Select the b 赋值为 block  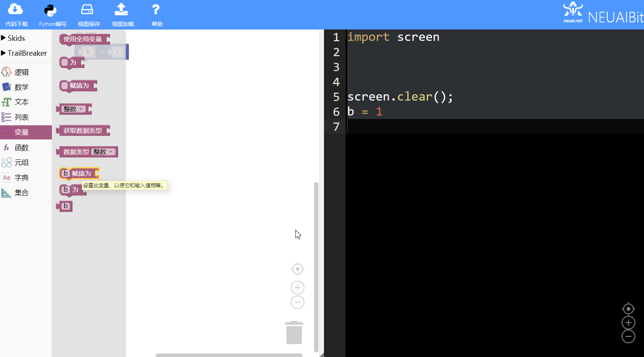coord(79,173)
